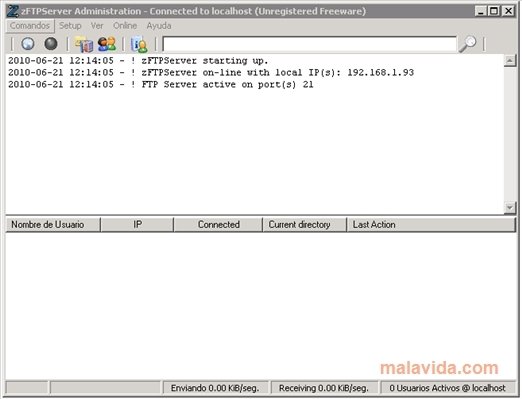Viewport: 522px width, 399px height.
Task: Click the 'Receiving 0.00 KiB/seg.' status field
Action: click(x=324, y=388)
